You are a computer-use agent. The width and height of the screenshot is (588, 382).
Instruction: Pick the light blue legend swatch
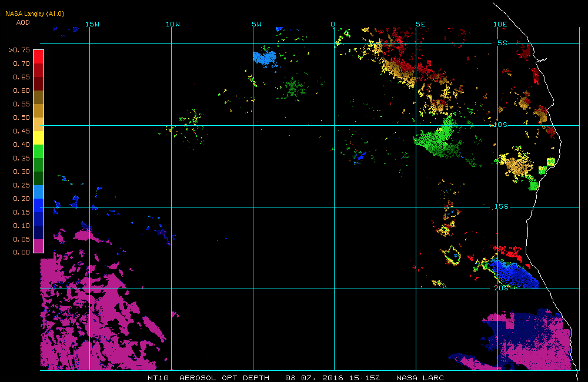pyautogui.click(x=39, y=192)
